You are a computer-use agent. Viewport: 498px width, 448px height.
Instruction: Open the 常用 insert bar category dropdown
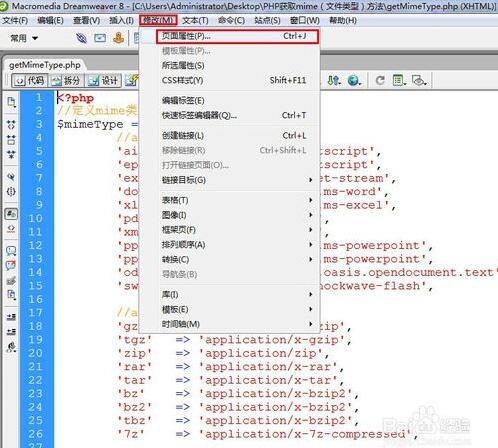coord(24,38)
